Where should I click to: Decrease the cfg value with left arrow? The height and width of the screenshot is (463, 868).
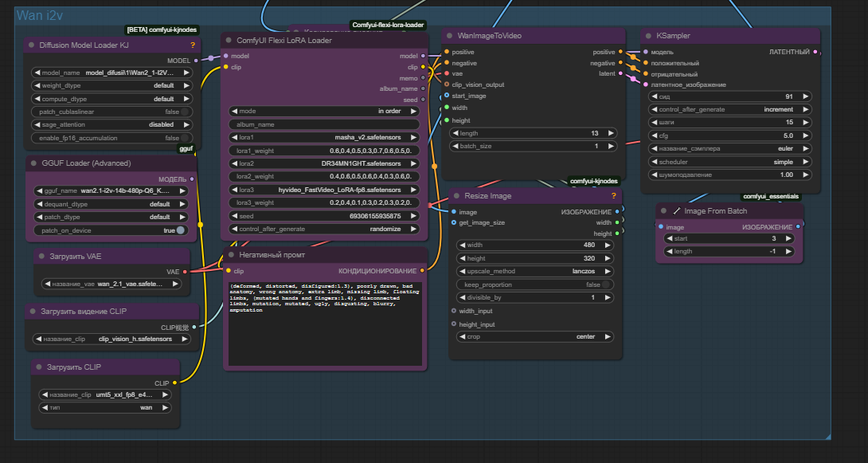point(655,135)
